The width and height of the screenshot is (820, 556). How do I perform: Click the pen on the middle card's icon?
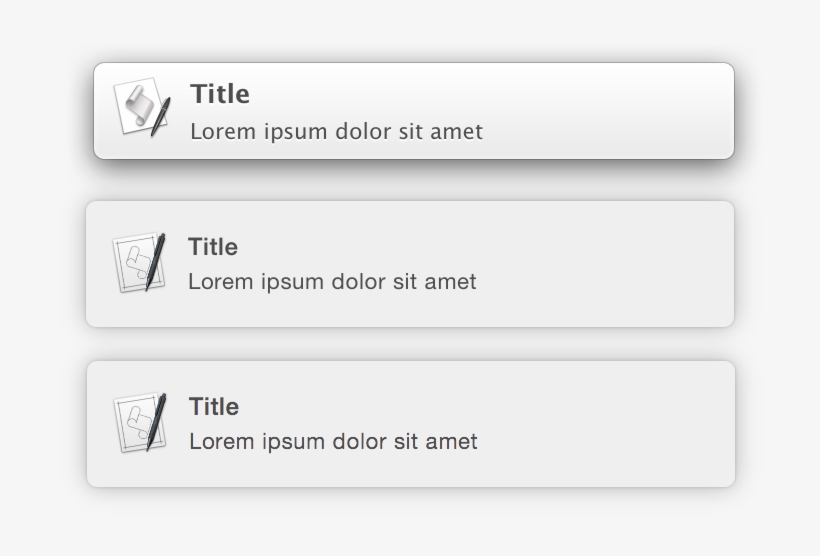point(155,262)
